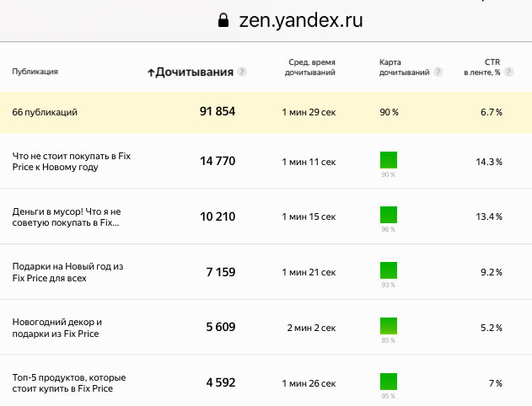
Task: Click total read-throughs value 91 854
Action: pyautogui.click(x=218, y=111)
